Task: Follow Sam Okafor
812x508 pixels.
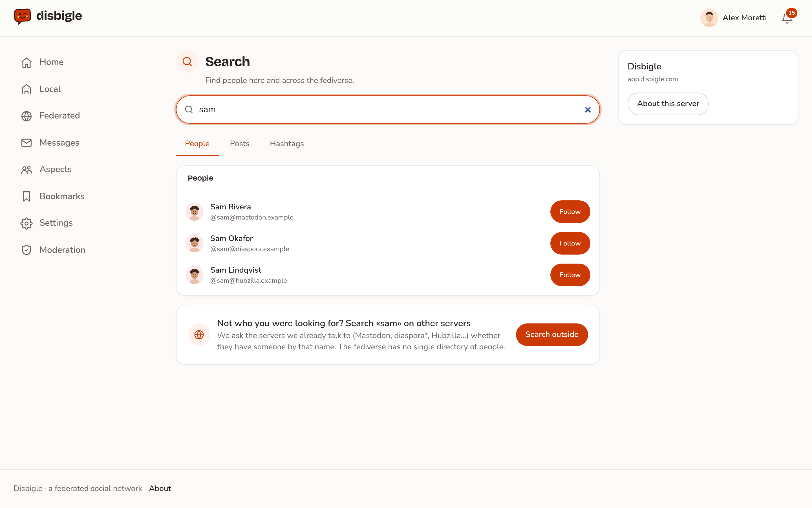Action: click(570, 243)
